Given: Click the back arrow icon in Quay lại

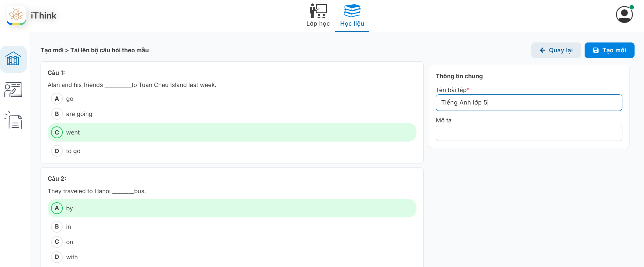Looking at the screenshot, I should [542, 50].
